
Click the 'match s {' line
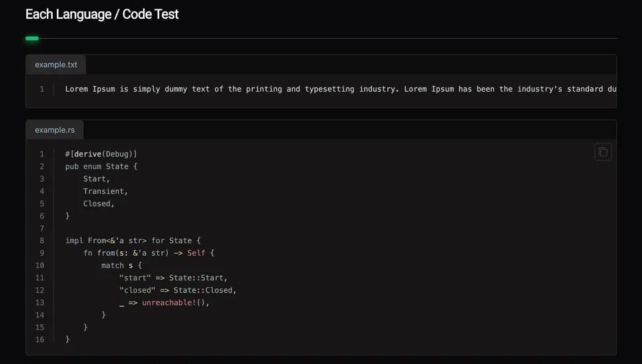coord(122,265)
